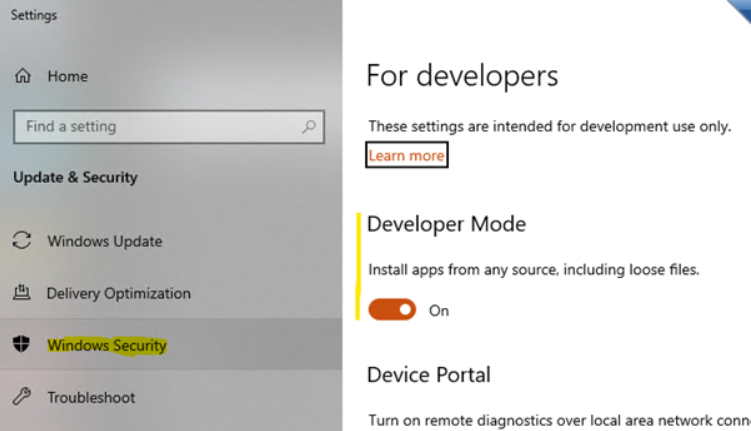Image resolution: width=751 pixels, height=431 pixels.
Task: Click the Device Portal heading
Action: [x=429, y=374]
